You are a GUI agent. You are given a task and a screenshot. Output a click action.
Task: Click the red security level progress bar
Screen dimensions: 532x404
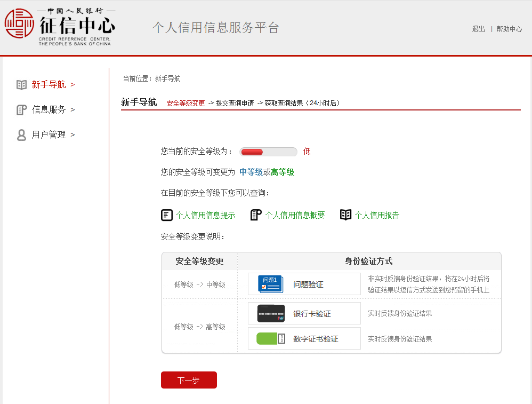268,152
